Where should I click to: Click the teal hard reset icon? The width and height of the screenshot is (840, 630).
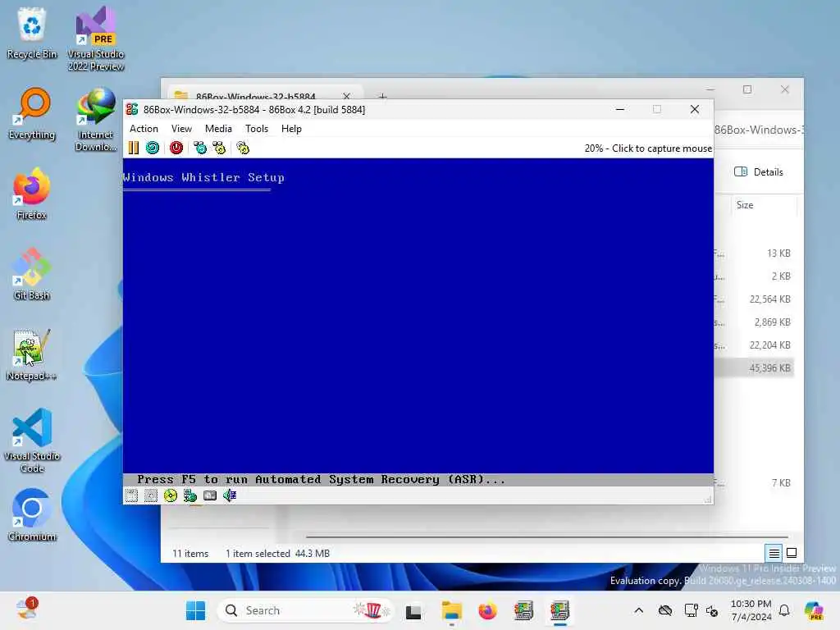[153, 148]
